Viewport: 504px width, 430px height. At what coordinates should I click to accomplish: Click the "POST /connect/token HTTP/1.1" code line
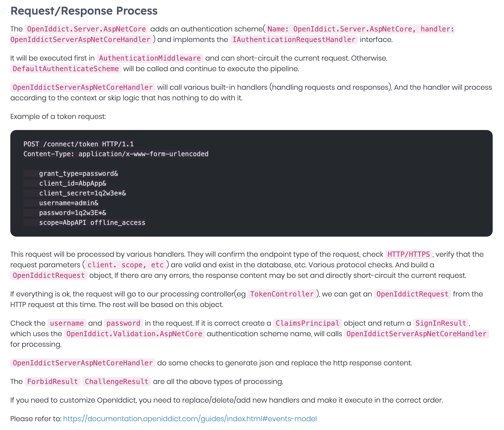click(79, 144)
